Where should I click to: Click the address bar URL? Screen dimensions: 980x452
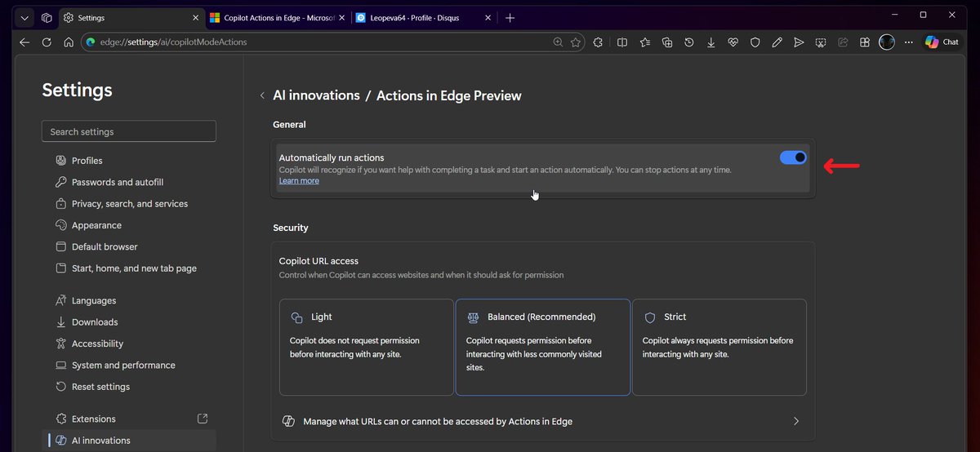(173, 42)
